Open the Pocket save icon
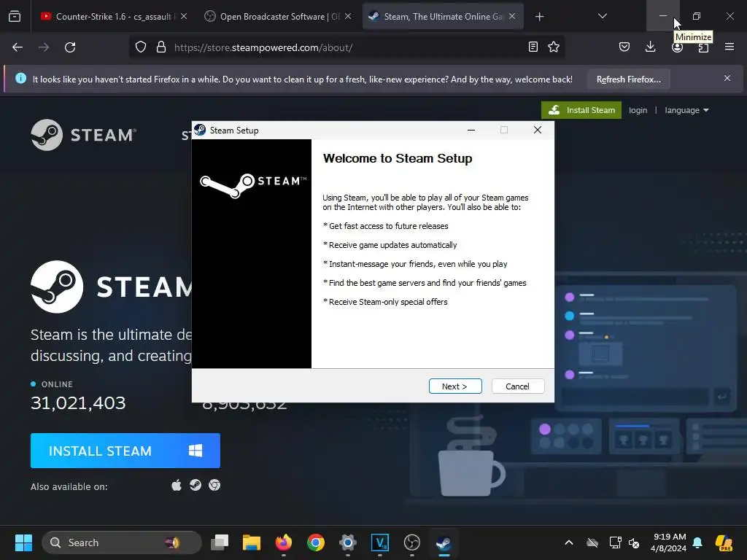Screen dimensions: 747x560 (x=624, y=47)
